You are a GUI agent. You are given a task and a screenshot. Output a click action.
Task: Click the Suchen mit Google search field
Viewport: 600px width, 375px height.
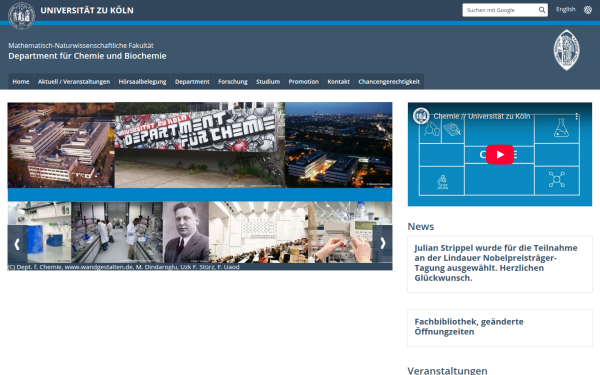click(499, 10)
